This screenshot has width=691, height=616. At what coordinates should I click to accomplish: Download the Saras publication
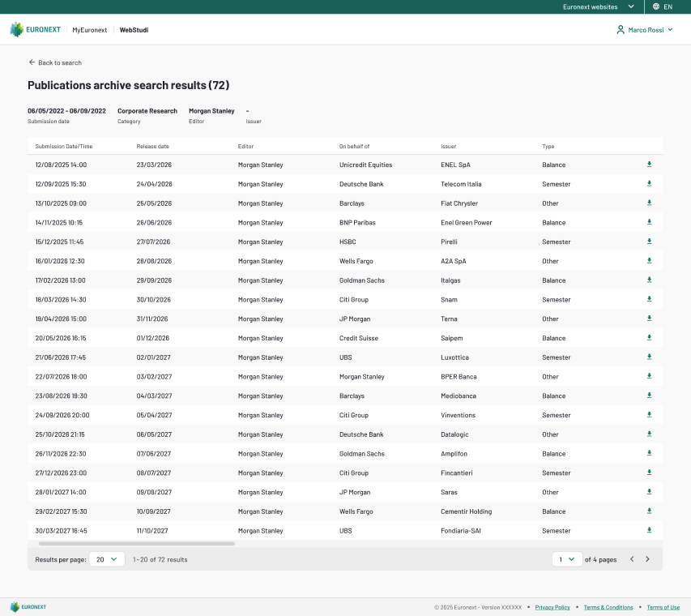click(649, 492)
